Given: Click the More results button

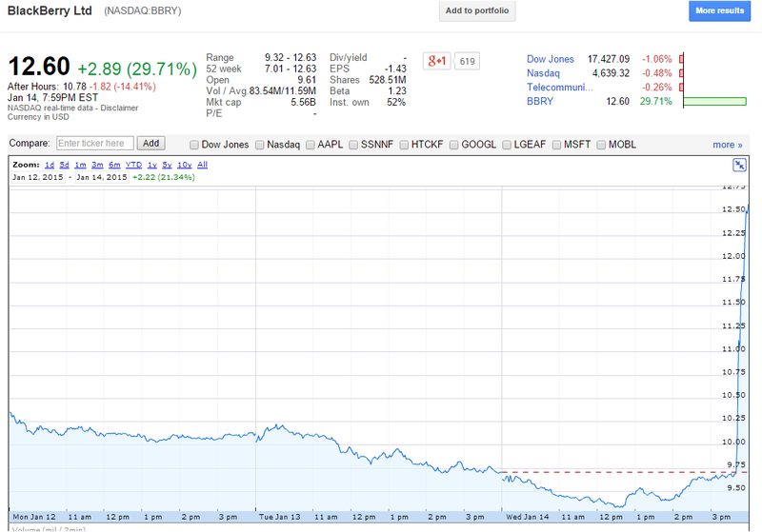Looking at the screenshot, I should tap(719, 10).
